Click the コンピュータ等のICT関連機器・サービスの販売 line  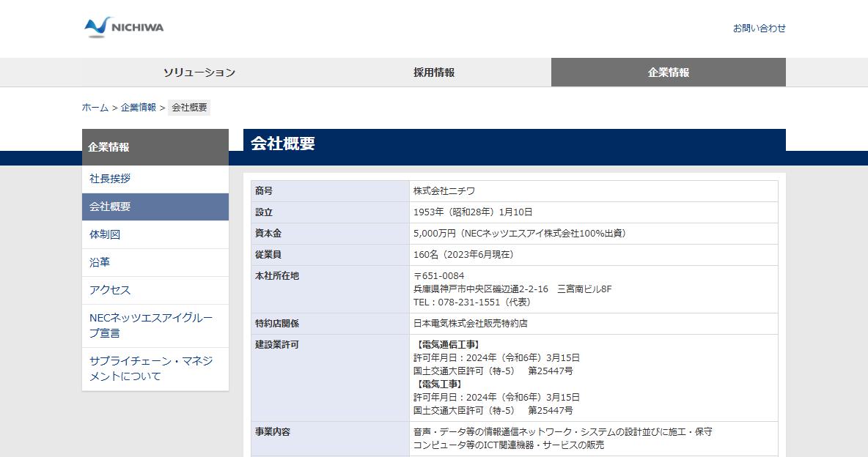coord(509,445)
